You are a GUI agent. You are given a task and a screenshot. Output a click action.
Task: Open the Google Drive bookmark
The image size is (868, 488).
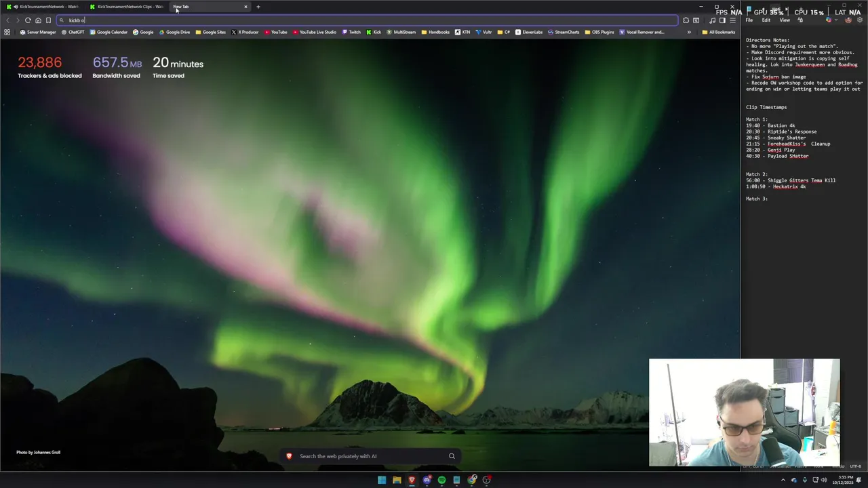(174, 32)
